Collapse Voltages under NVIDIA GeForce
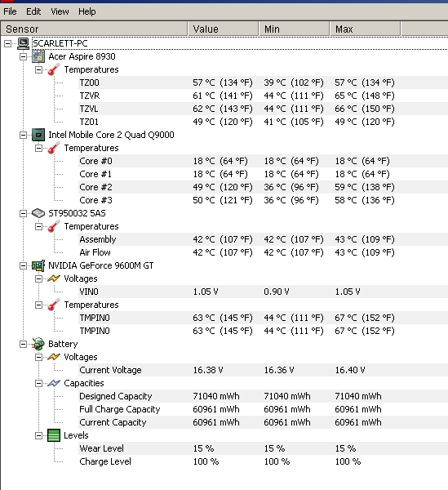 tap(38, 278)
